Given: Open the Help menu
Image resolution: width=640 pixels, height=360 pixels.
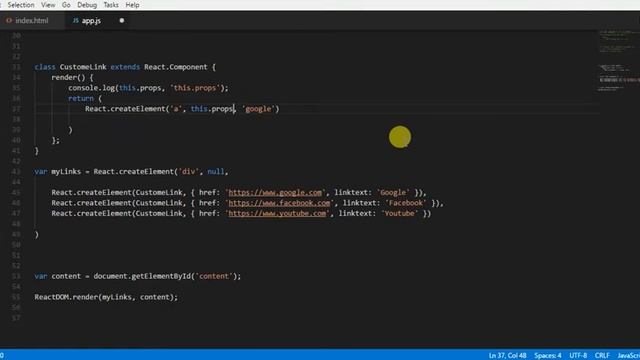Looking at the screenshot, I should (132, 5).
